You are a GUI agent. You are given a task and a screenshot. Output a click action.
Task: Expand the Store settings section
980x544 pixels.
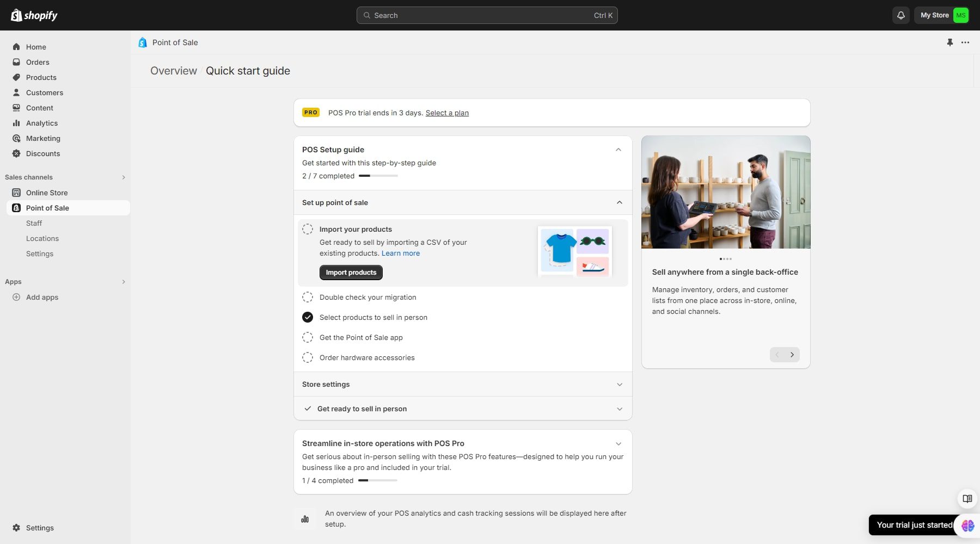[619, 384]
